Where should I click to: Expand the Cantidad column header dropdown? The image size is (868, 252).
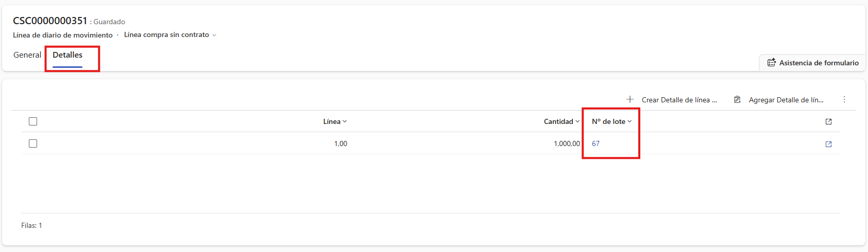tap(577, 121)
